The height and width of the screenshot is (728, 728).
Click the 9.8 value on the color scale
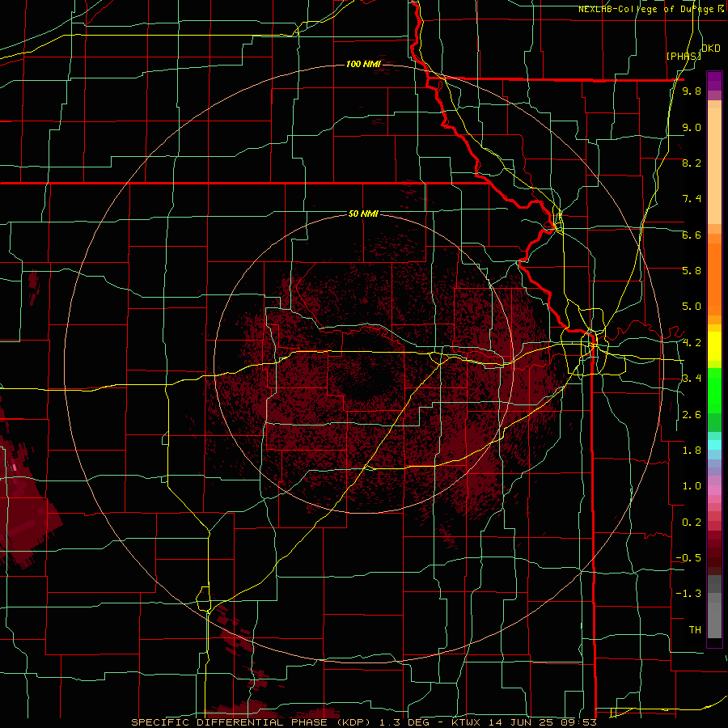692,91
